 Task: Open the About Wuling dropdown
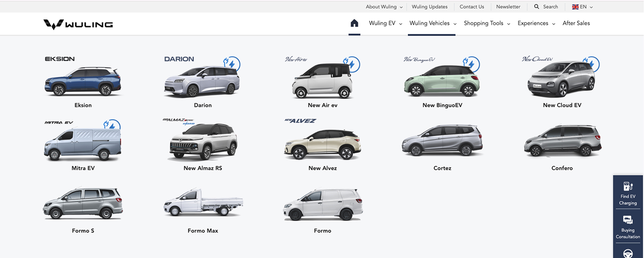tap(384, 7)
